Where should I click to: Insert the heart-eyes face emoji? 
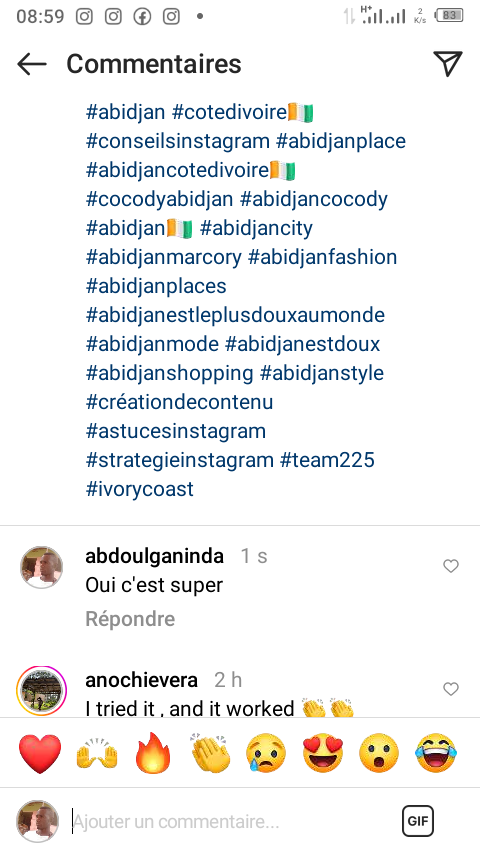click(x=323, y=753)
